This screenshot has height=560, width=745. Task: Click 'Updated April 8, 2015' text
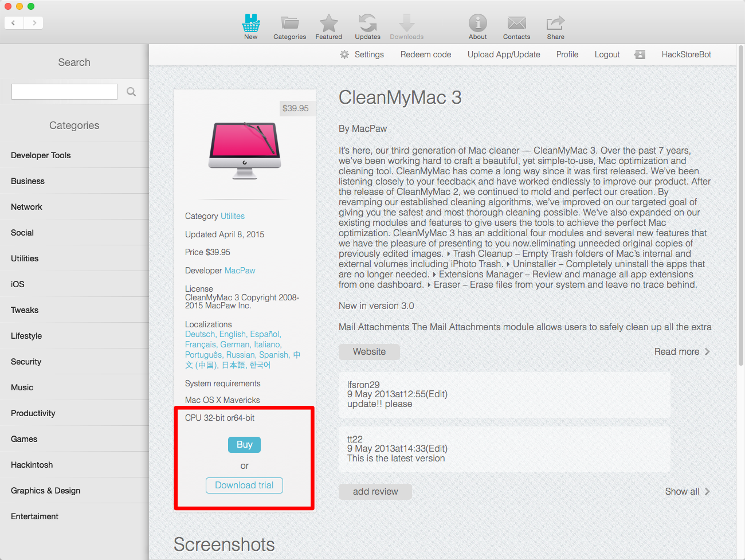click(225, 234)
